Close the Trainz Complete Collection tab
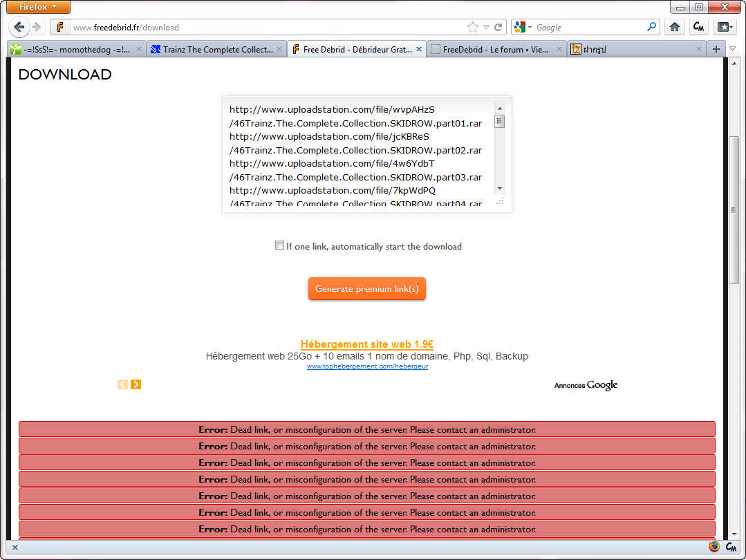 [x=279, y=49]
